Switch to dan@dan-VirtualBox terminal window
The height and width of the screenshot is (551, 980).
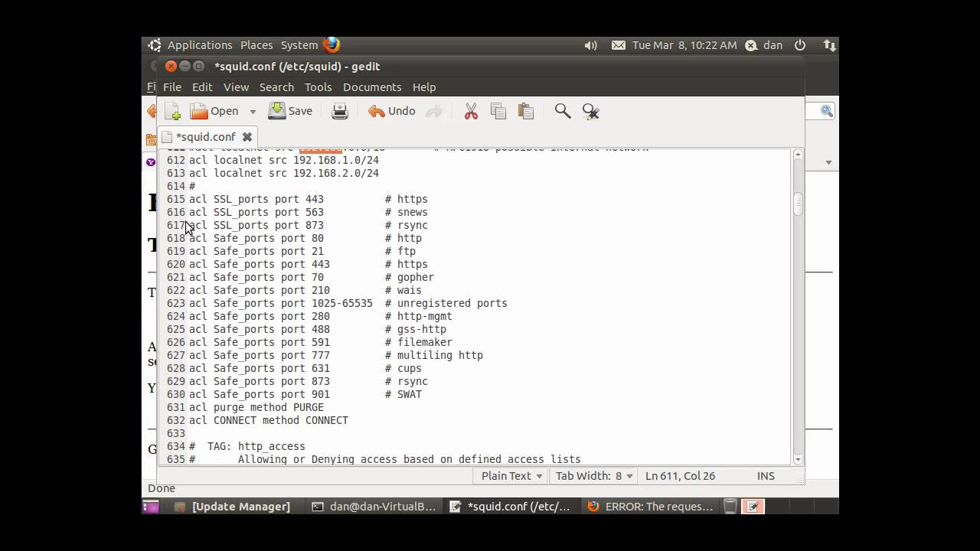coord(374,507)
